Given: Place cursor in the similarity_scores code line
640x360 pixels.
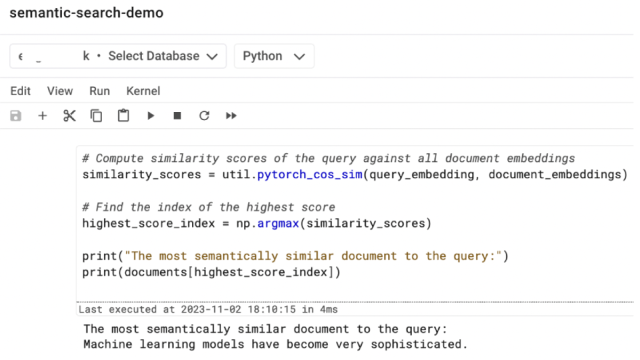Looking at the screenshot, I should (x=355, y=175).
